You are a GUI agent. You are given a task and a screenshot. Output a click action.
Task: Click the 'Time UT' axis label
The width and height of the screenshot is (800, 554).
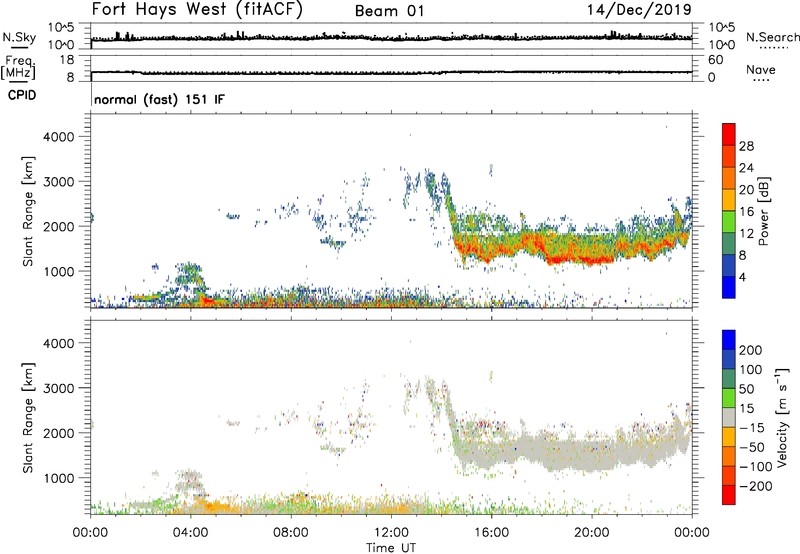click(391, 547)
